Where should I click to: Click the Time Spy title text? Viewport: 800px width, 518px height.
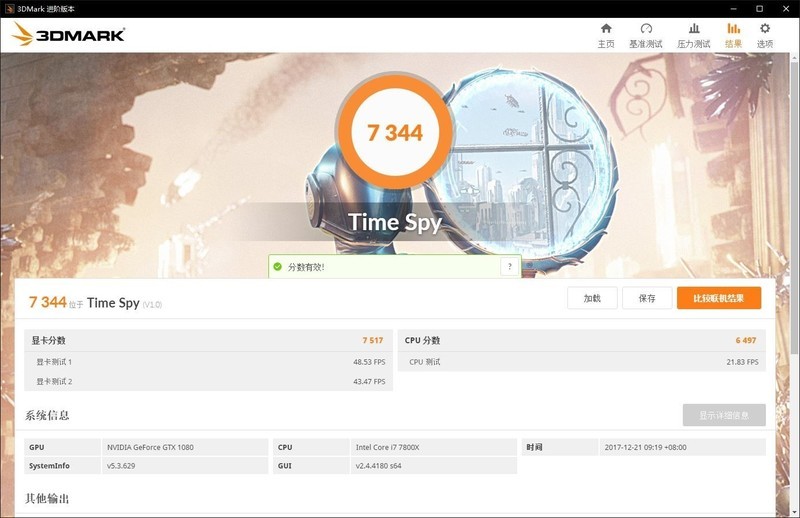coord(395,222)
